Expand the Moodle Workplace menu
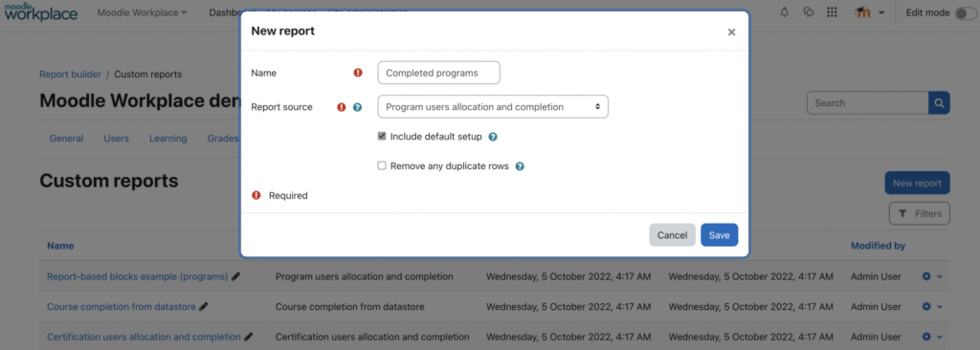Image resolution: width=980 pixels, height=350 pixels. (142, 12)
